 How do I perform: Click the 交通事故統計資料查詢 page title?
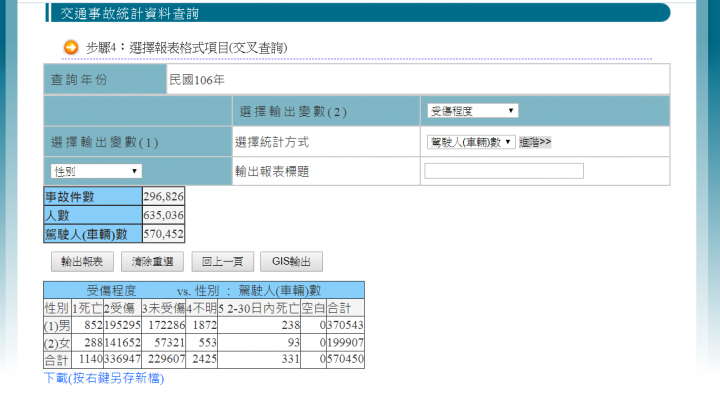129,13
